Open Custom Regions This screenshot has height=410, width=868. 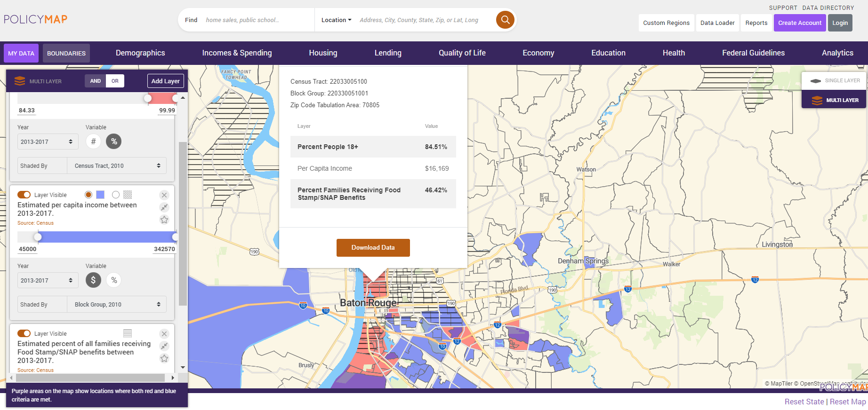[666, 23]
